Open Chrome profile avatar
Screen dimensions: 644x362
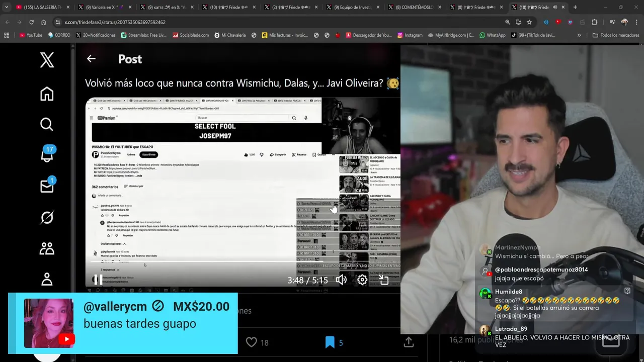pyautogui.click(x=624, y=22)
